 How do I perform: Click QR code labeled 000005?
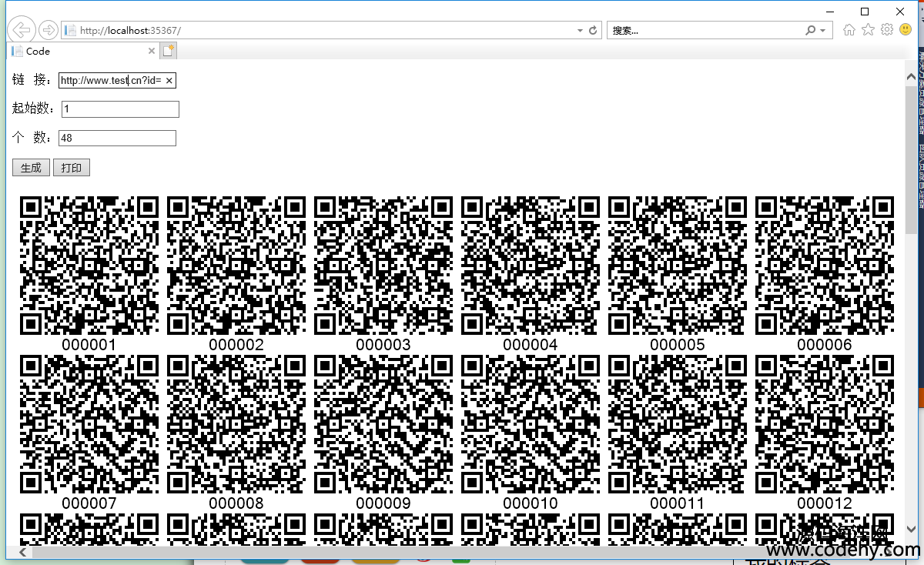pos(677,266)
